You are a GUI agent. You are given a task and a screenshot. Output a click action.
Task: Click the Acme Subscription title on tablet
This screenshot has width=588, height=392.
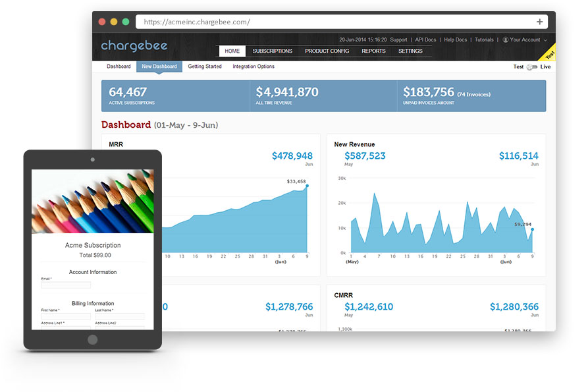point(93,245)
